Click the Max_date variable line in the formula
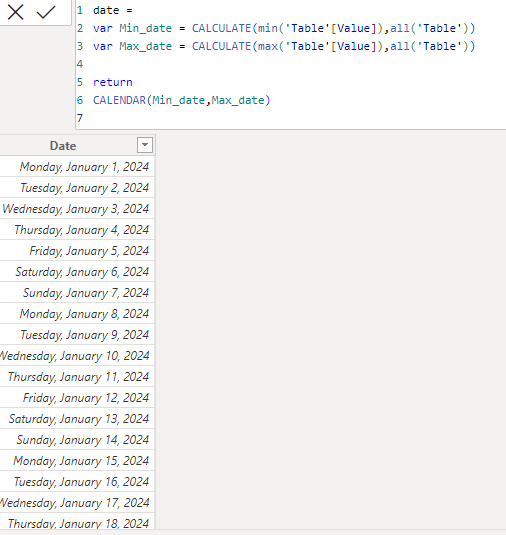506x535 pixels. (284, 46)
